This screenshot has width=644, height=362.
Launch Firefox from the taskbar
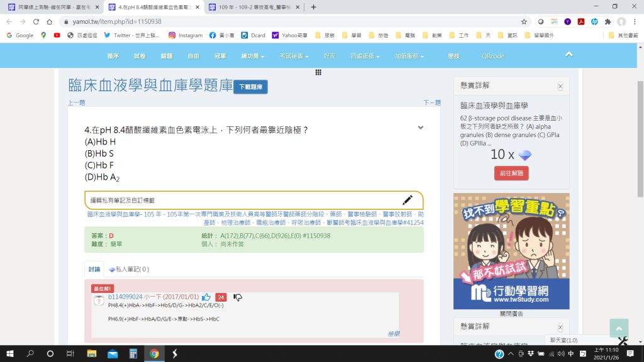click(x=174, y=353)
